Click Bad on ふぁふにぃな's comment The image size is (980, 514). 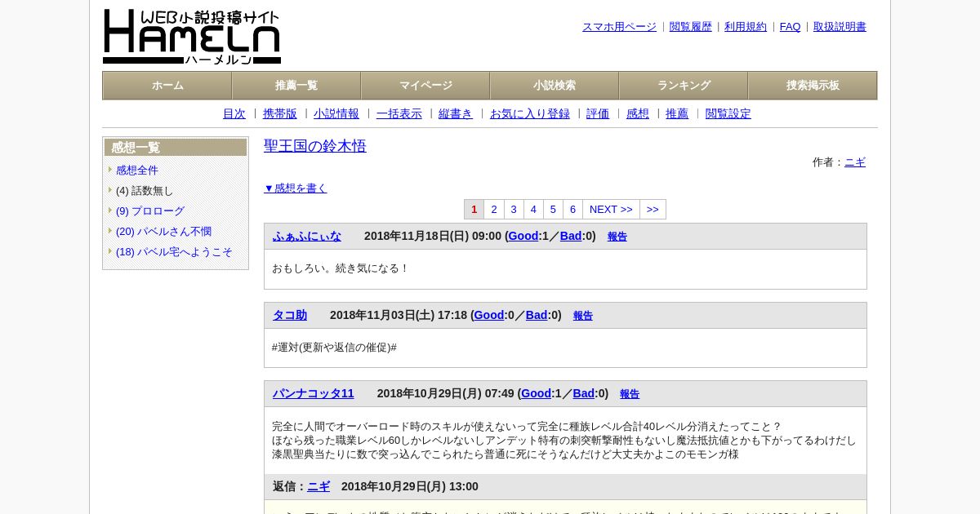(571, 237)
